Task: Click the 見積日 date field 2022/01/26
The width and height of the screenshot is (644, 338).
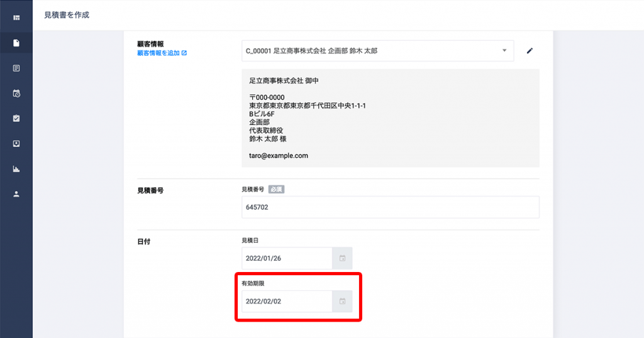Action: [287, 258]
